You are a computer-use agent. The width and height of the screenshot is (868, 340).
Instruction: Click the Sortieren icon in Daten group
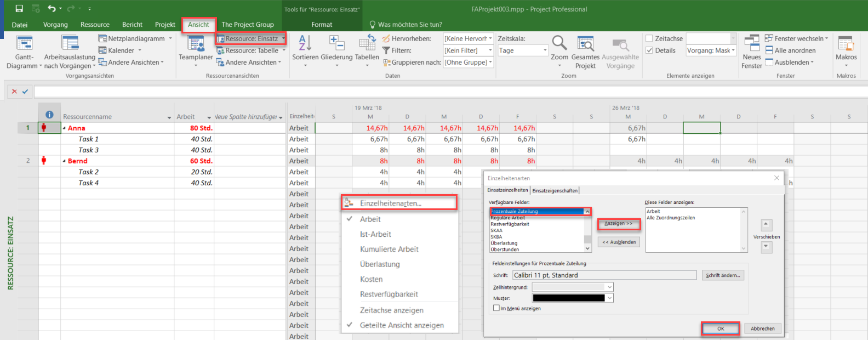click(305, 43)
